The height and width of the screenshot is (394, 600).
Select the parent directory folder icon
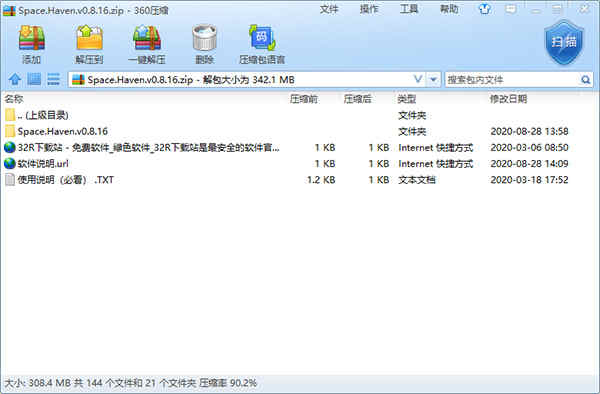click(x=10, y=115)
